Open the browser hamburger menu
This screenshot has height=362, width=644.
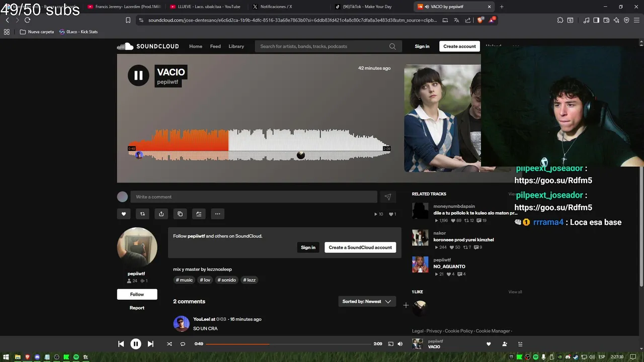(x=636, y=20)
